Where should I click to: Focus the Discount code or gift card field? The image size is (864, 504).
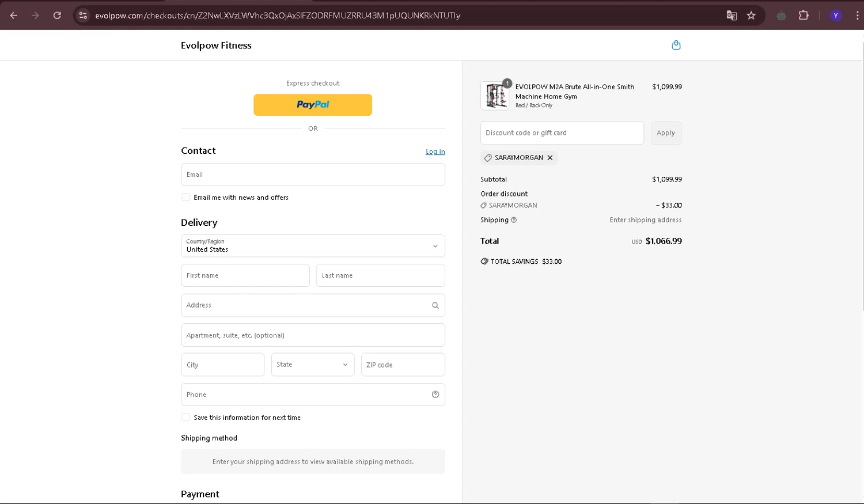point(562,133)
